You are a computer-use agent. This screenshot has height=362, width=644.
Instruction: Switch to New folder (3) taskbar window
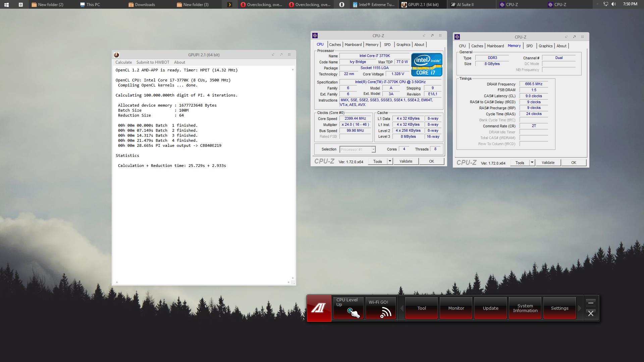pos(193,5)
